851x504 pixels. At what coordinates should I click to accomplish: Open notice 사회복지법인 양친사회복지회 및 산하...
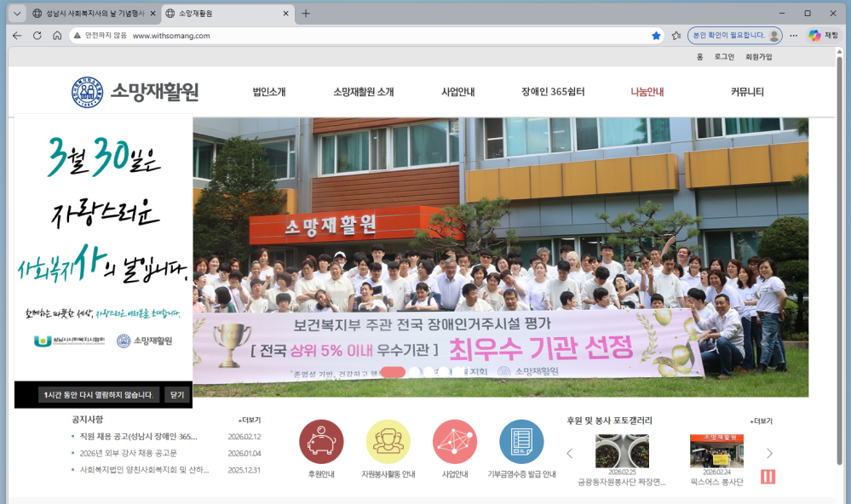(x=144, y=470)
